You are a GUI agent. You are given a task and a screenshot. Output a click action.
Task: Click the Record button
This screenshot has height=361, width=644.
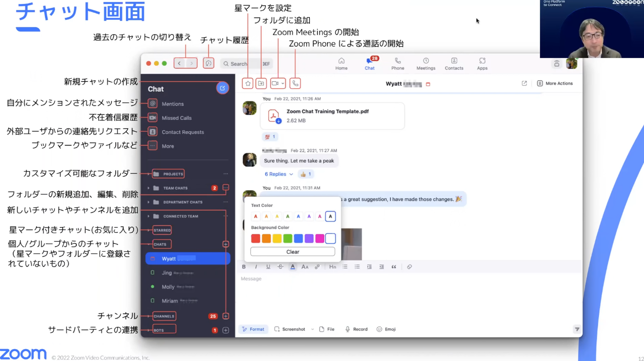pos(356,329)
